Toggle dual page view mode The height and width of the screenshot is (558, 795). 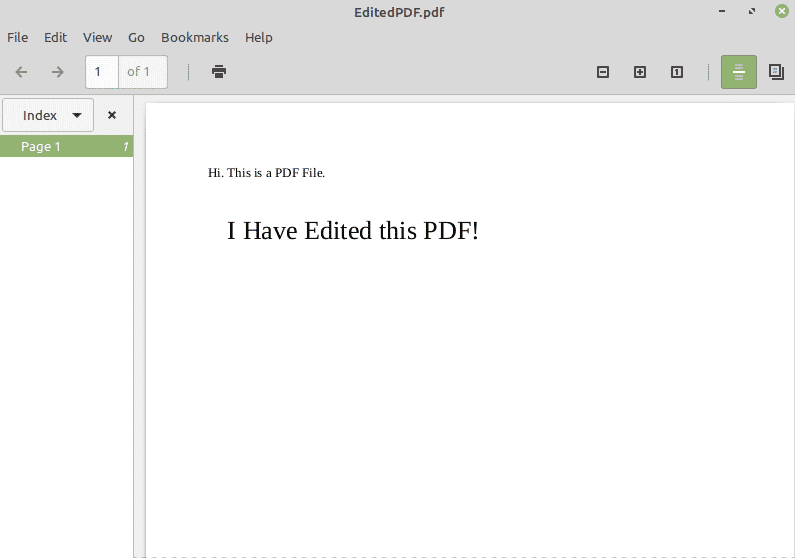click(x=776, y=72)
